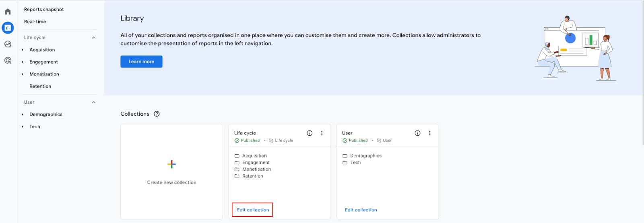Show info icon for Life cycle collection
This screenshot has height=223, width=644.
(310, 133)
